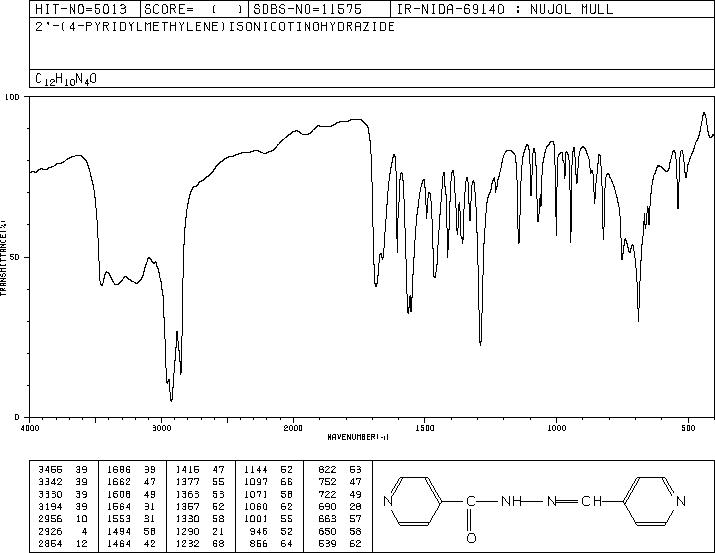Click the 4000 tick on x-axis

click(30, 427)
